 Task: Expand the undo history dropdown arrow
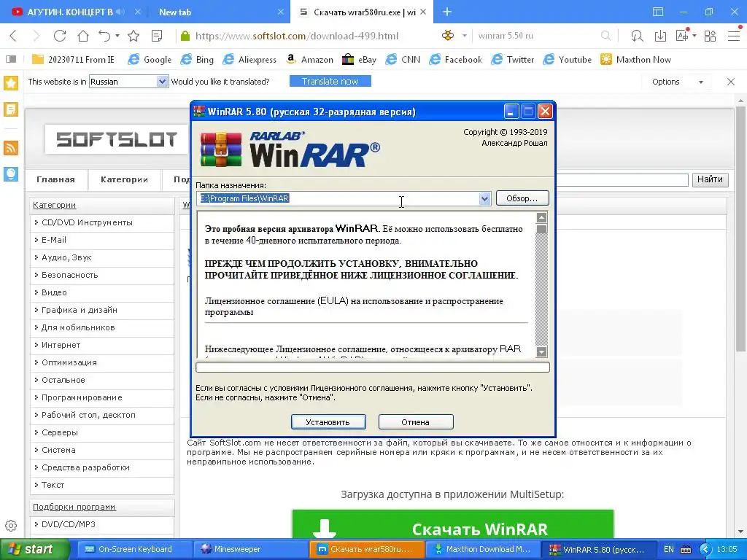tap(117, 36)
